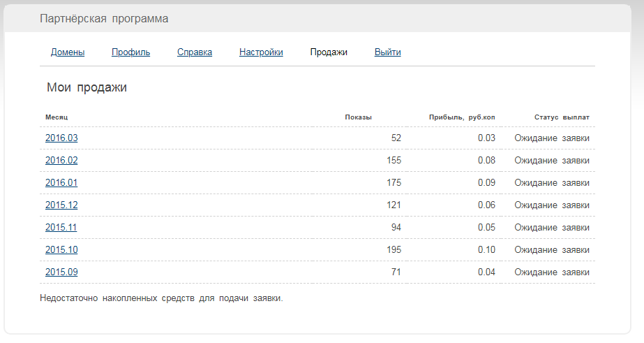The width and height of the screenshot is (644, 343).
Task: Select the profit value 0.09
Action: click(x=487, y=182)
